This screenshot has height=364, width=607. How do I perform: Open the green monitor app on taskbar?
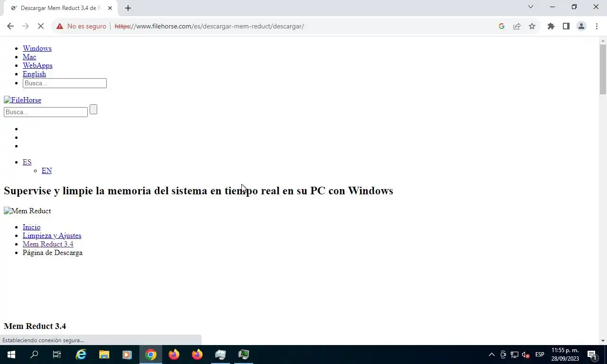(x=244, y=355)
